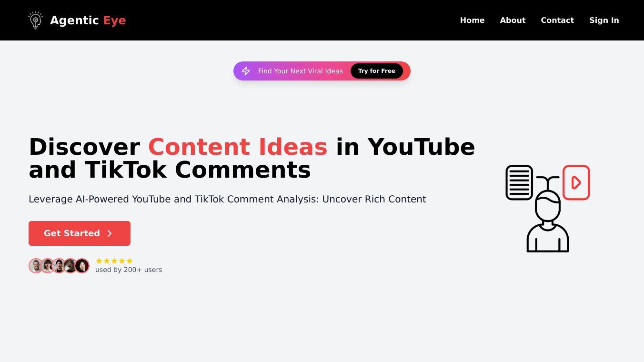644x362 pixels.
Task: Click the red video play icon
Action: click(x=576, y=182)
